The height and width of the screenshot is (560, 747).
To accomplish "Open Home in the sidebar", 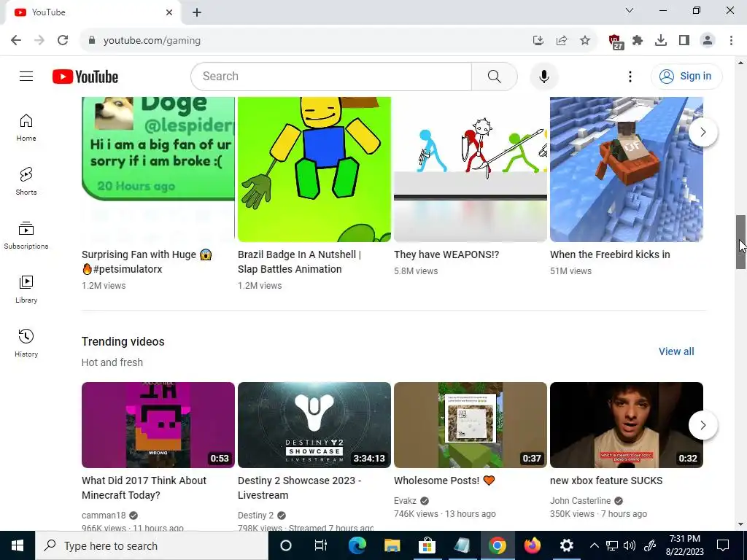I will (26, 128).
